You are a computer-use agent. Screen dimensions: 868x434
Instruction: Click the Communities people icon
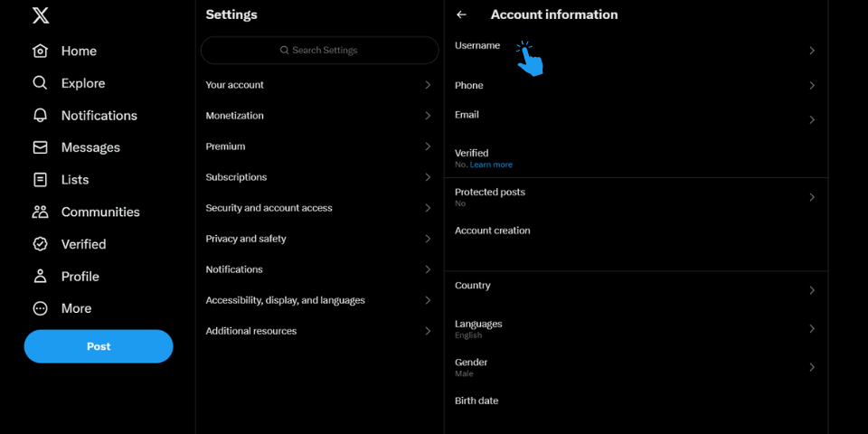[x=40, y=212]
